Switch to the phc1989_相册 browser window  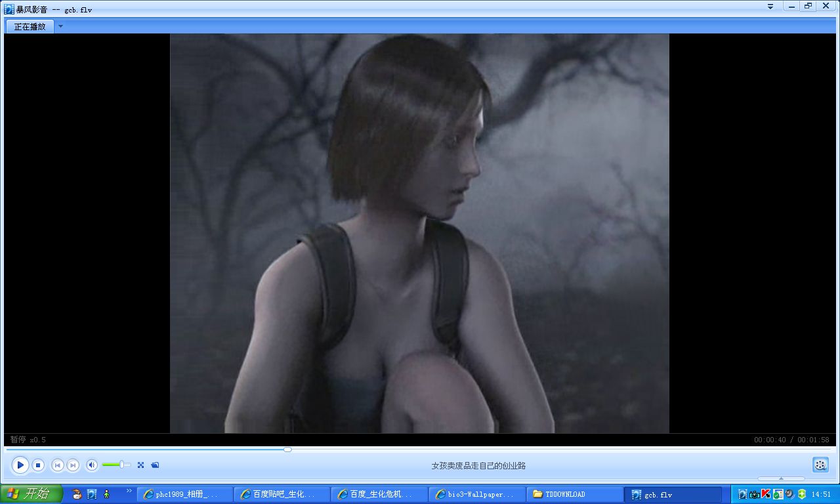click(185, 494)
